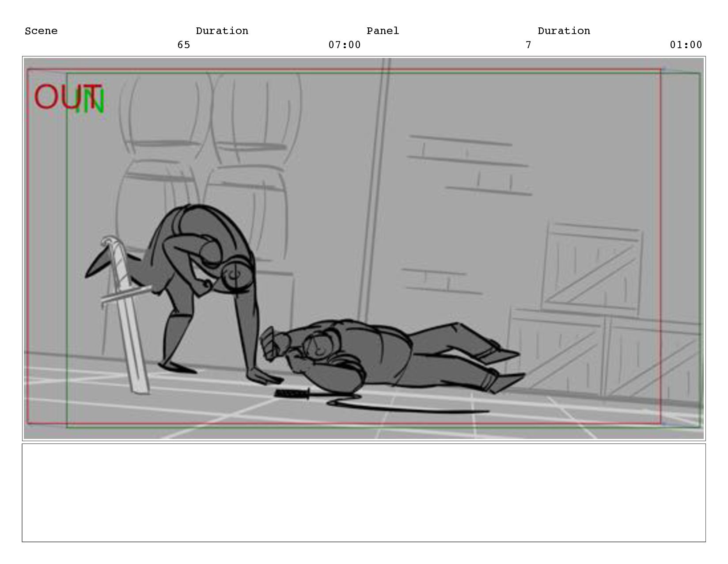728x564 pixels.
Task: Click the empty notes box below the panel
Action: pyautogui.click(x=364, y=493)
